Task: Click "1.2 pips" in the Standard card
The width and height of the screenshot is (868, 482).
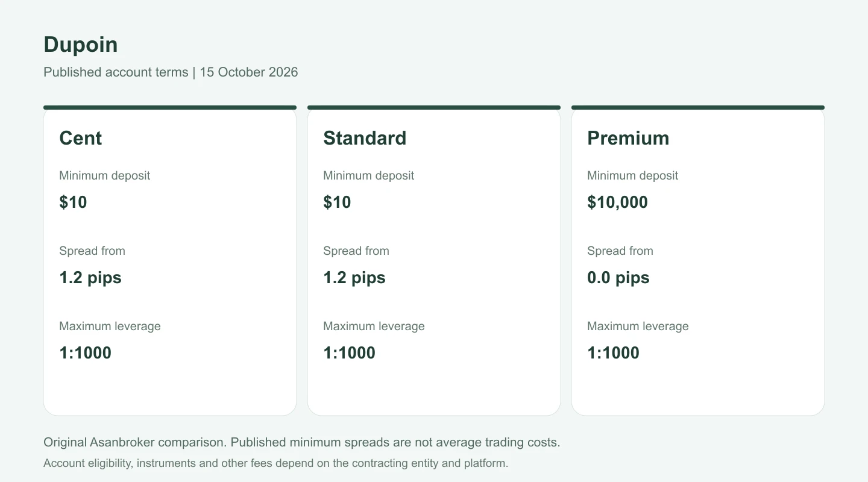Action: pos(354,278)
